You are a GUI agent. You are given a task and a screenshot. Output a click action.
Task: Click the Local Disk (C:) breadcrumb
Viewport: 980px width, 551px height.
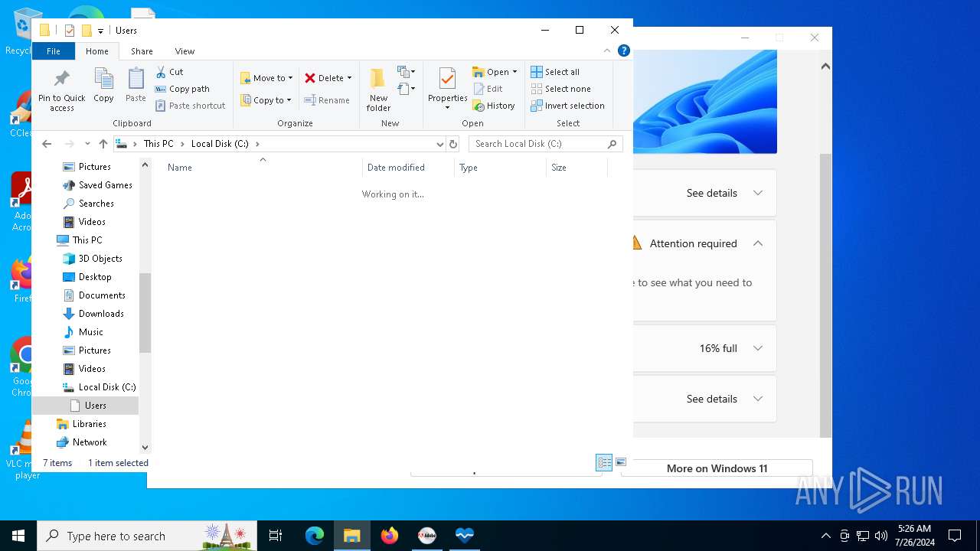tap(220, 144)
